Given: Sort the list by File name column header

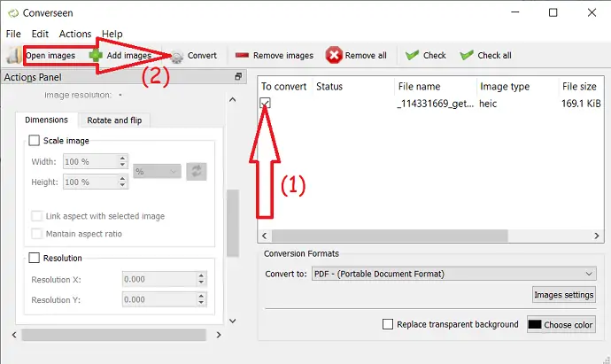Looking at the screenshot, I should (419, 87).
